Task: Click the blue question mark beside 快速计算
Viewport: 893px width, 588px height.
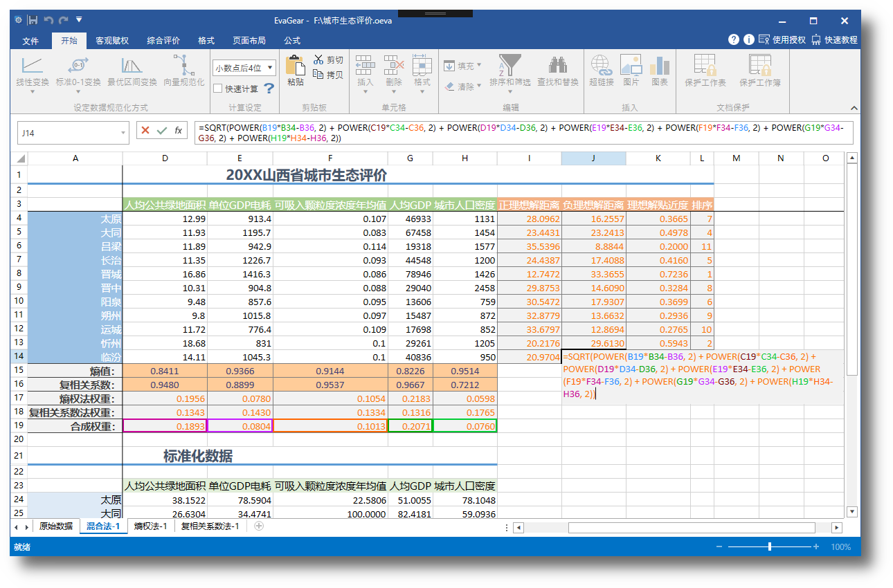Action: click(x=269, y=89)
